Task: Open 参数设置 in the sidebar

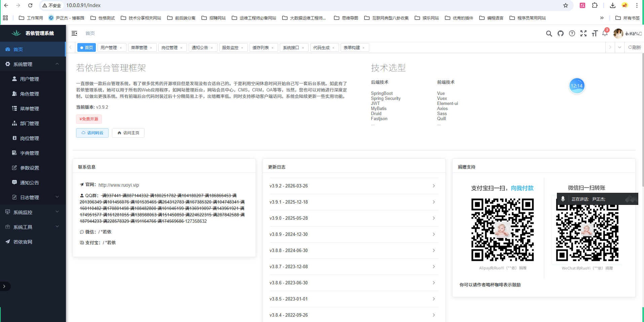Action: (x=33, y=168)
